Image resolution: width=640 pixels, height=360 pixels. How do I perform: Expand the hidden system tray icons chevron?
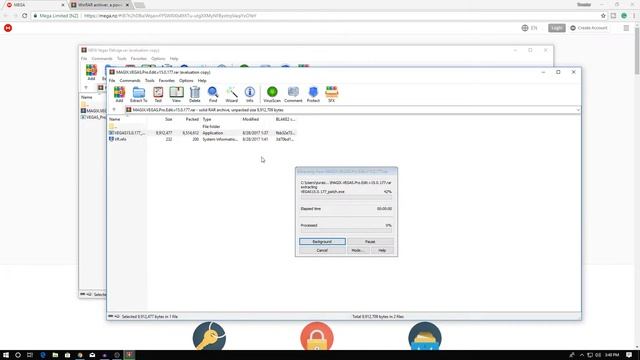click(x=582, y=355)
